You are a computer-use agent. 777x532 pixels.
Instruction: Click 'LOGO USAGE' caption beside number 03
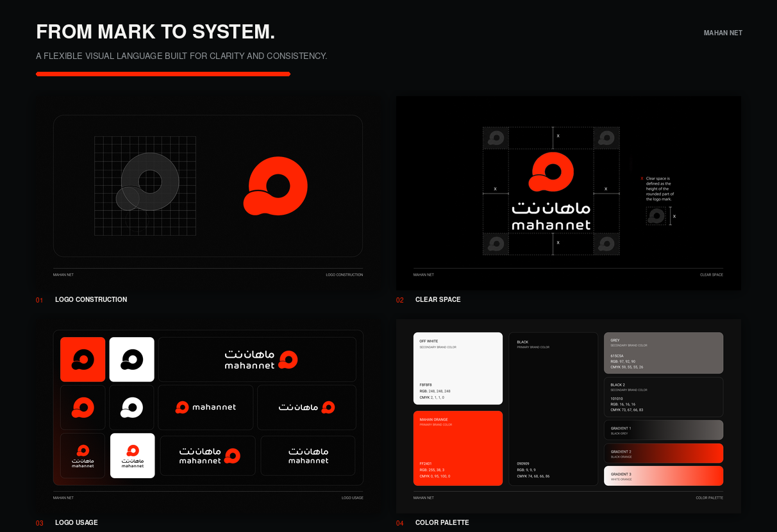(x=76, y=522)
